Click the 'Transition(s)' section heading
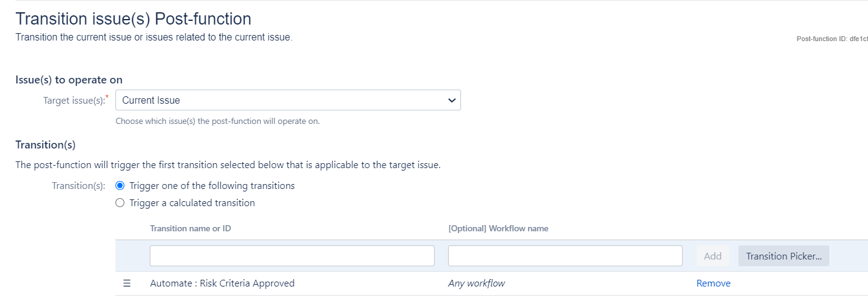The height and width of the screenshot is (300, 868). (x=45, y=145)
